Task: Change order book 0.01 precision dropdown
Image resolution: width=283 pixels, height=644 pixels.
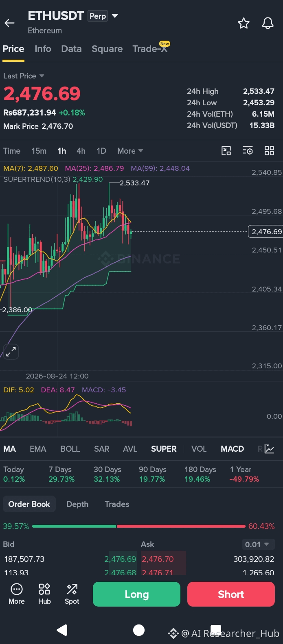Action: tap(258, 544)
